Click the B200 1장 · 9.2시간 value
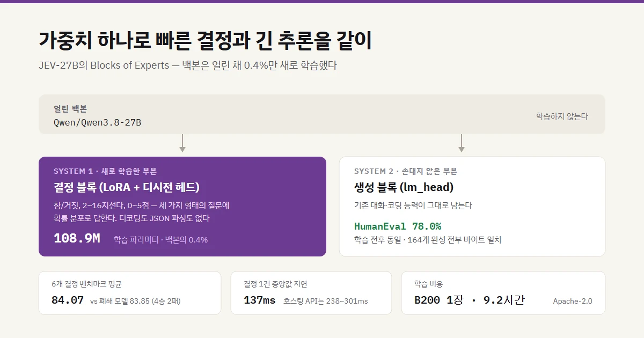Screen dimensions: 644x338 470,300
